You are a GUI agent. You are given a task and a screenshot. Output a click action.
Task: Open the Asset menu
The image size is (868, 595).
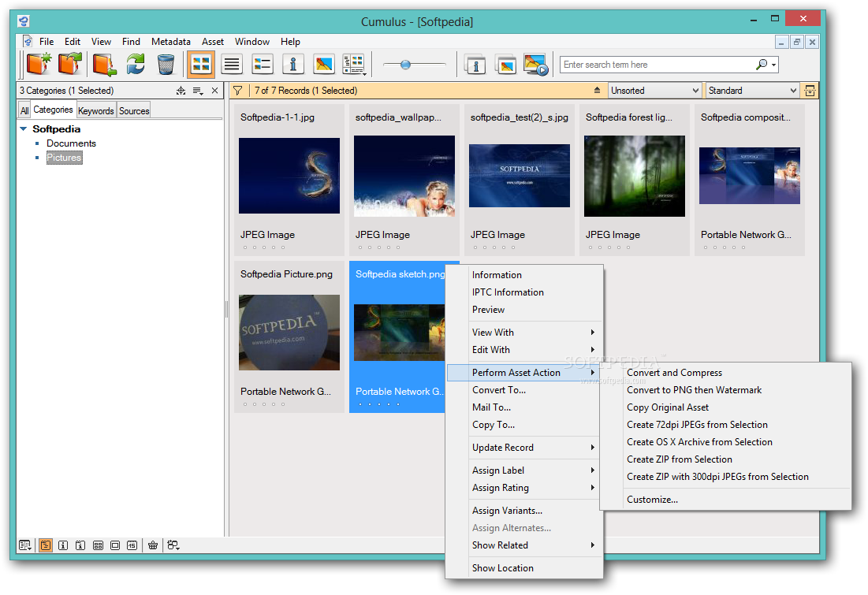tap(213, 42)
